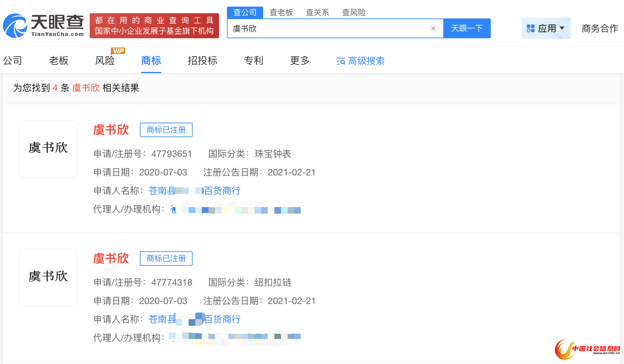This screenshot has width=624, height=364.
Task: Select the 查风险 search tab
Action: pyautogui.click(x=354, y=13)
